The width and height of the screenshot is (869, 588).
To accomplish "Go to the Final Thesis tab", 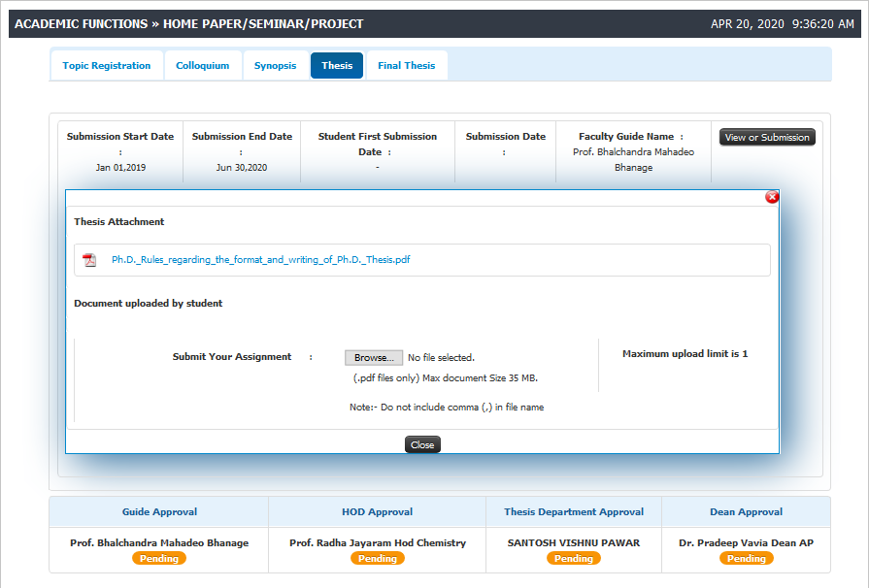I will [x=406, y=65].
